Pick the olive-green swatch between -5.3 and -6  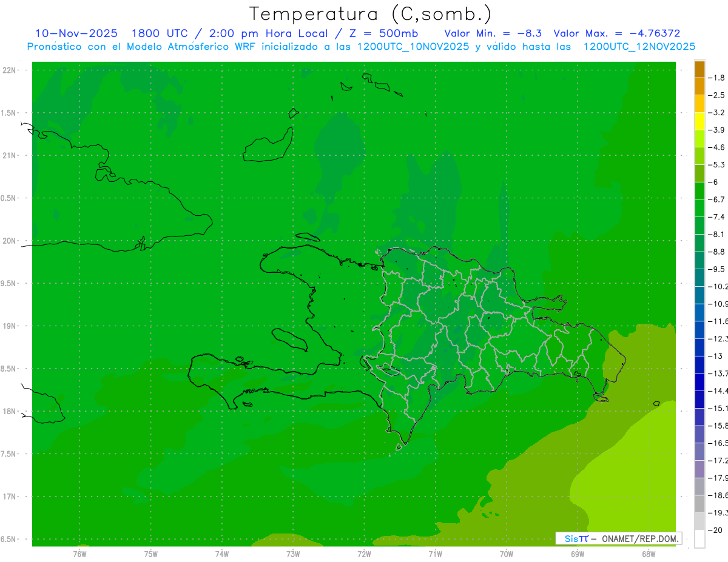point(700,173)
